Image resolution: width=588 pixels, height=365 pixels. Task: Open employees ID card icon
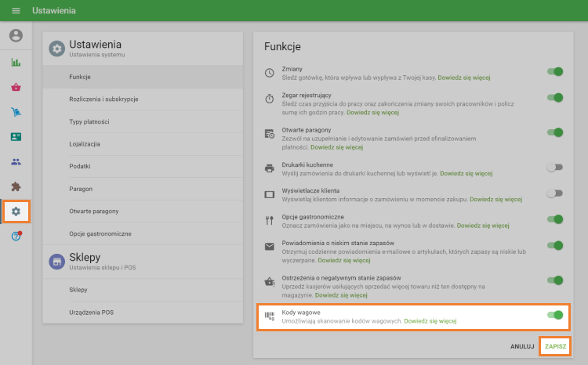coord(16,136)
